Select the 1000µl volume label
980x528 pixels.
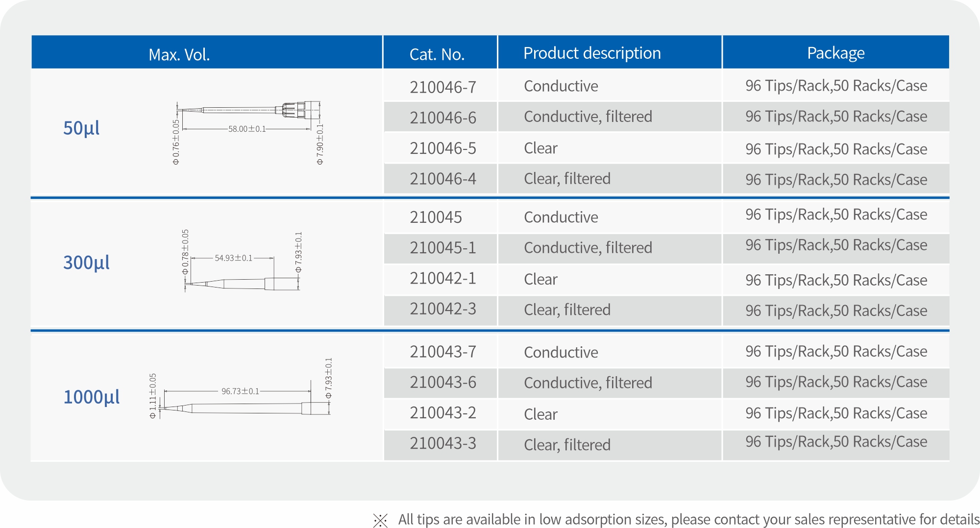pos(92,397)
